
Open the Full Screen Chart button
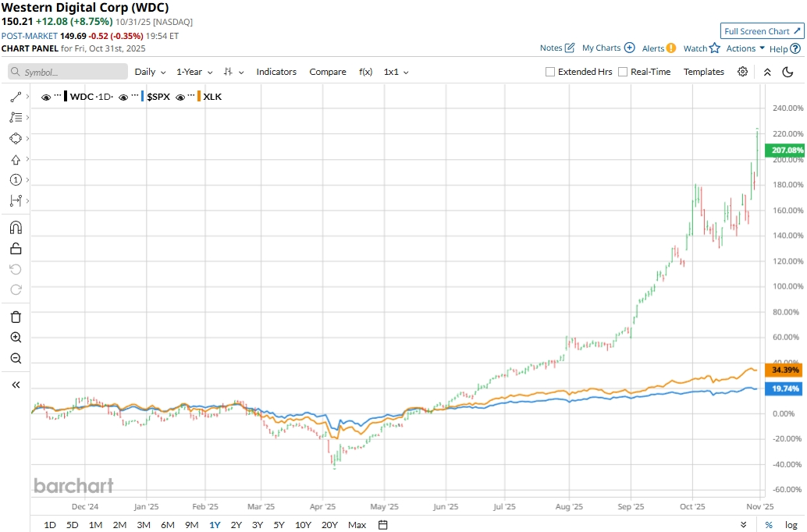[x=762, y=31]
